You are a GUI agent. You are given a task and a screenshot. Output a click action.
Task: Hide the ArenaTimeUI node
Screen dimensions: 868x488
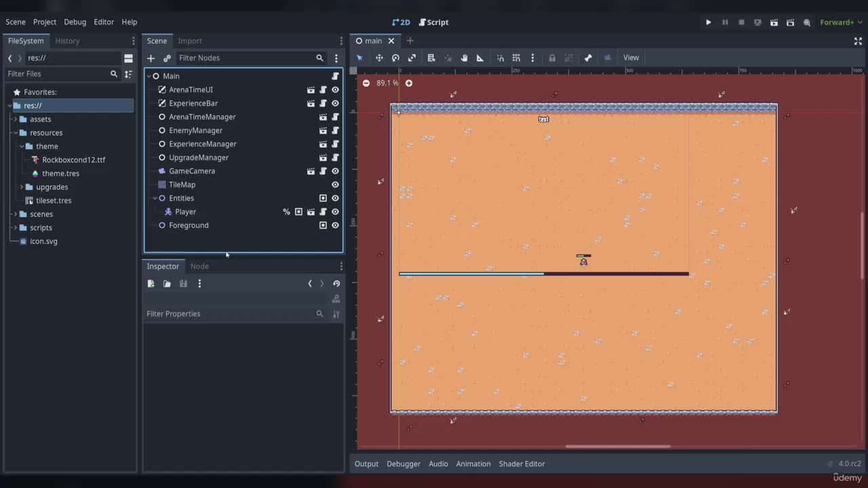click(x=335, y=89)
